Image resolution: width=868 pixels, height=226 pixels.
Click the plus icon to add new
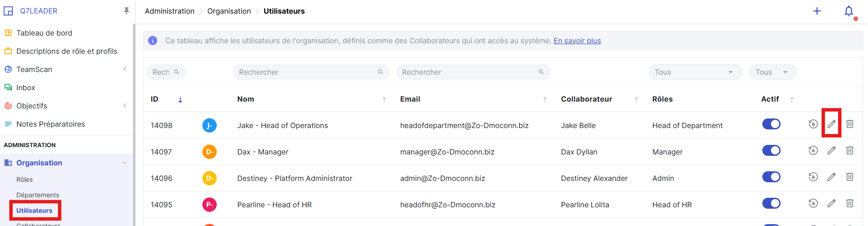click(817, 11)
